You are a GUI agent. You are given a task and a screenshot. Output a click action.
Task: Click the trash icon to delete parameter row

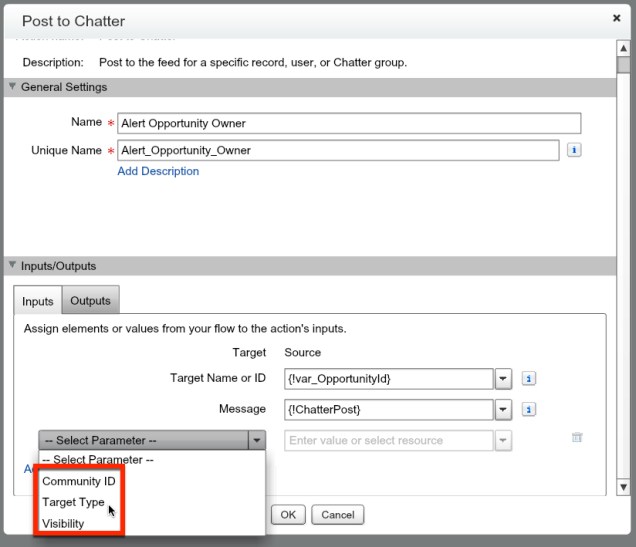click(577, 437)
